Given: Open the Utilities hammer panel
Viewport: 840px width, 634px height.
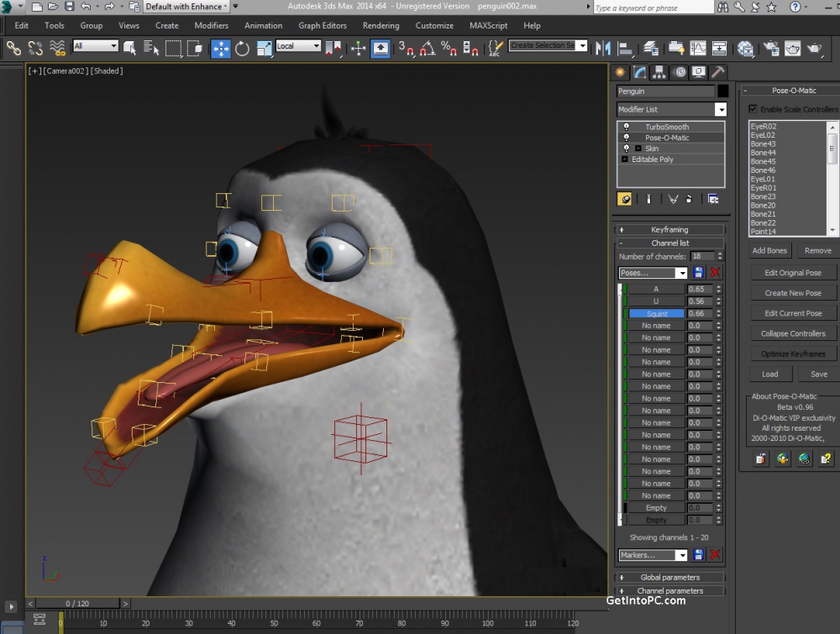Looking at the screenshot, I should (x=719, y=72).
